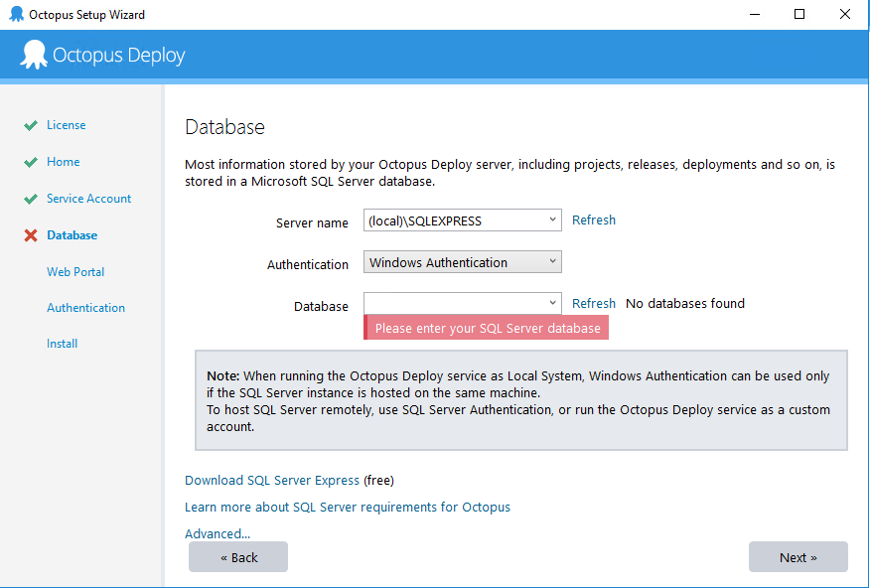Select the Service Account step
The width and height of the screenshot is (870, 588).
[88, 199]
